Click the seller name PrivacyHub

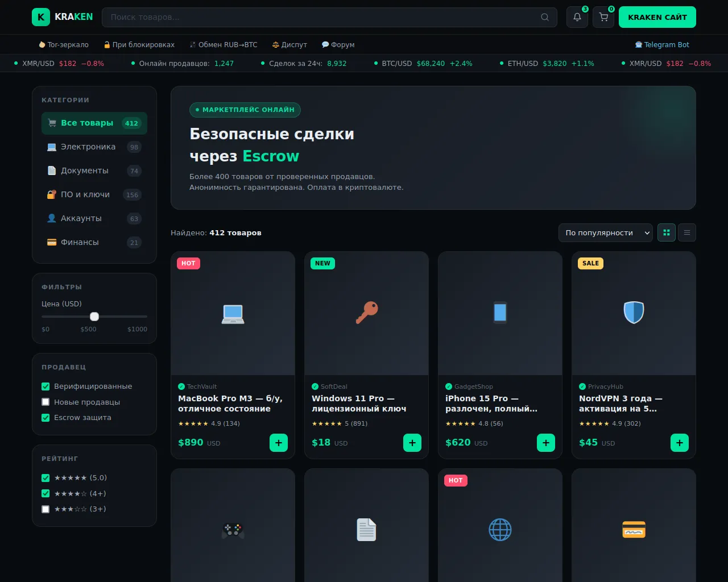pyautogui.click(x=606, y=386)
